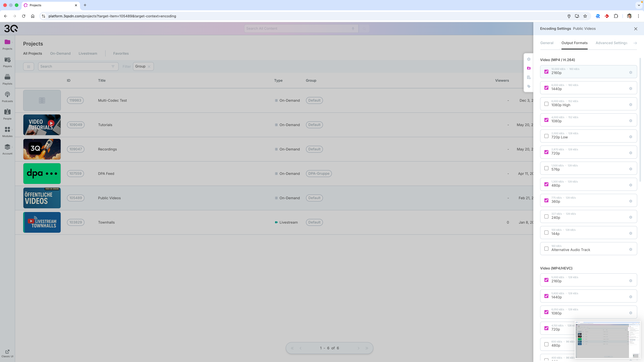Open gear settings for Alternative Audio Track

pos(631,249)
